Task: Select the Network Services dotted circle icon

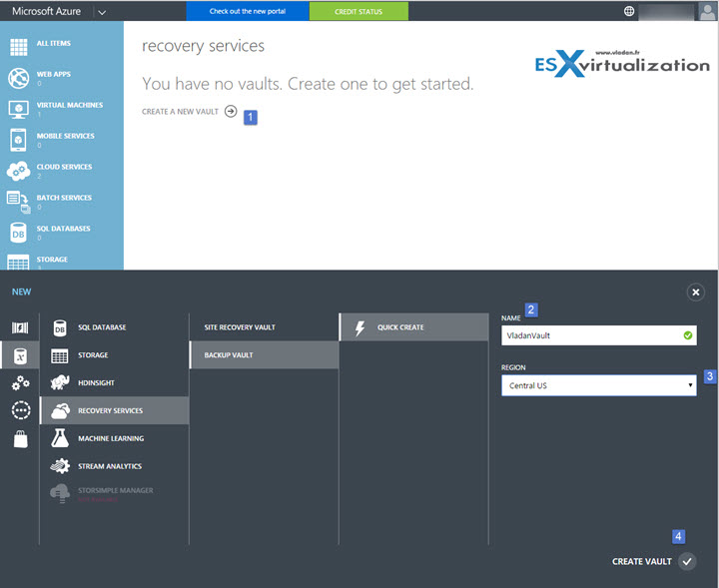Action: coord(21,410)
